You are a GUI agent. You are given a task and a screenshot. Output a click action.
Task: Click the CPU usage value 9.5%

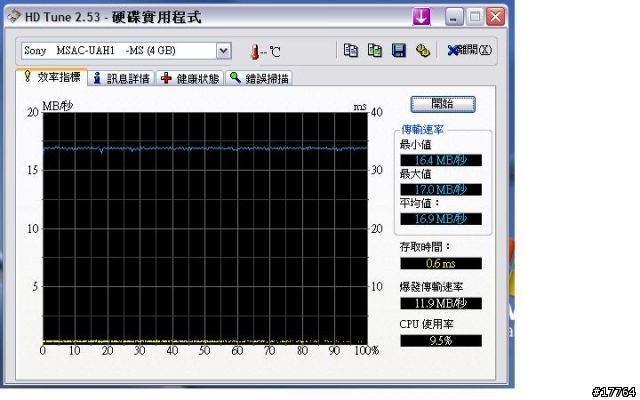(441, 341)
